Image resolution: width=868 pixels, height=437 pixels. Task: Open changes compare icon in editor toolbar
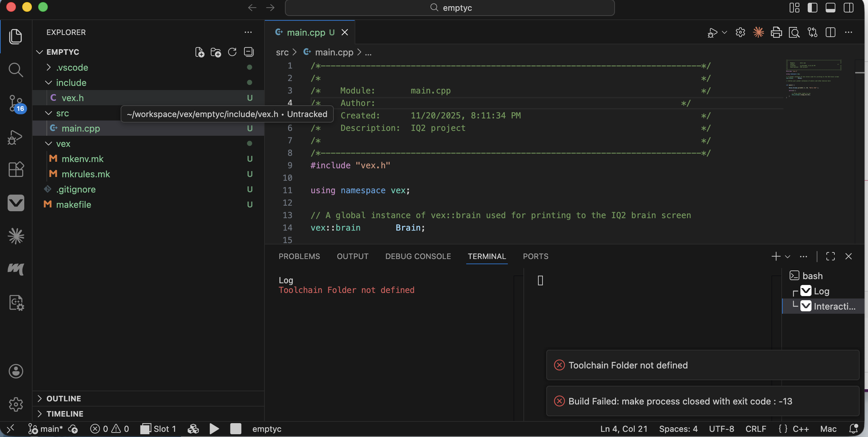[x=813, y=33]
